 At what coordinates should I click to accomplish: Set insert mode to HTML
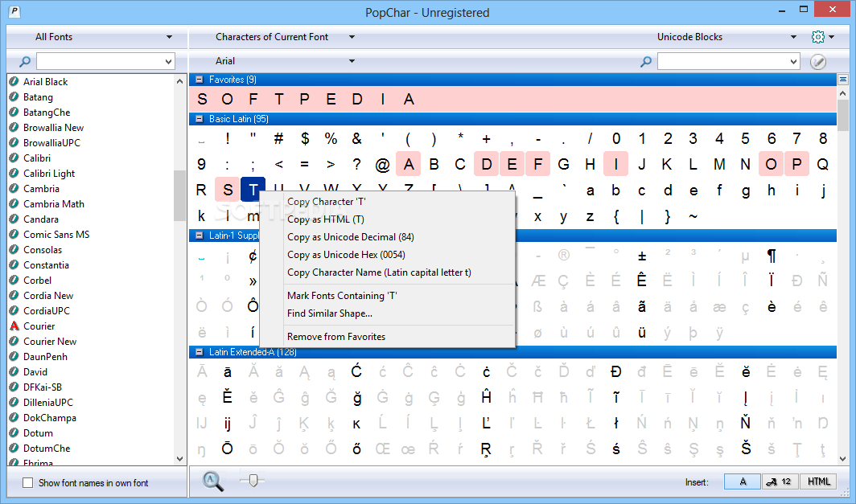coord(817,481)
